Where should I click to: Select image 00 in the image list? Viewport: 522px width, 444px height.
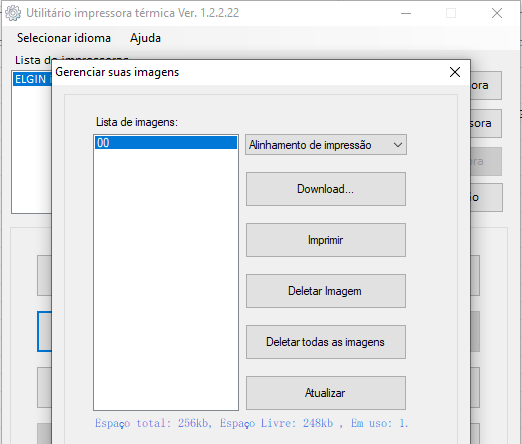click(x=166, y=143)
